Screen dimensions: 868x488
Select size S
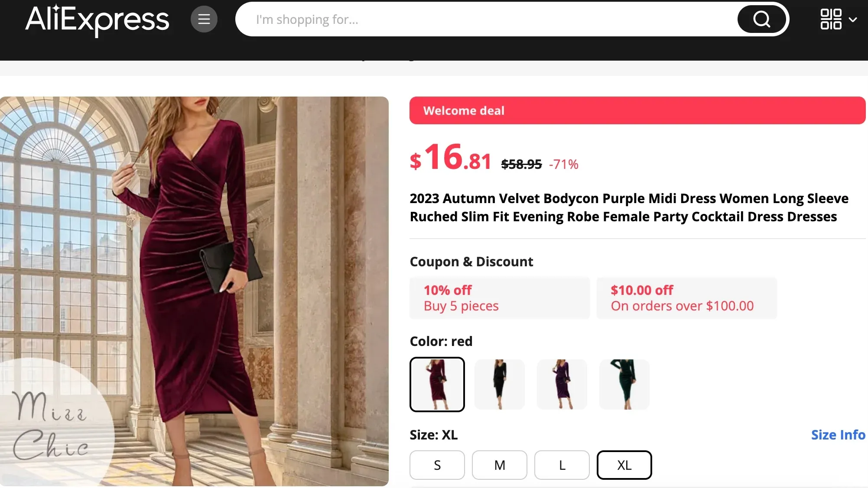pyautogui.click(x=437, y=465)
